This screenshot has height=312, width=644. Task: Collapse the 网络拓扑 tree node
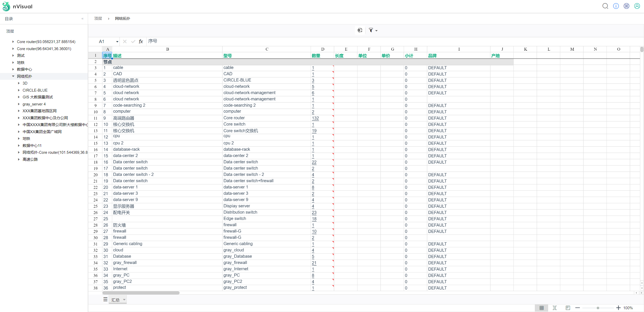point(13,76)
